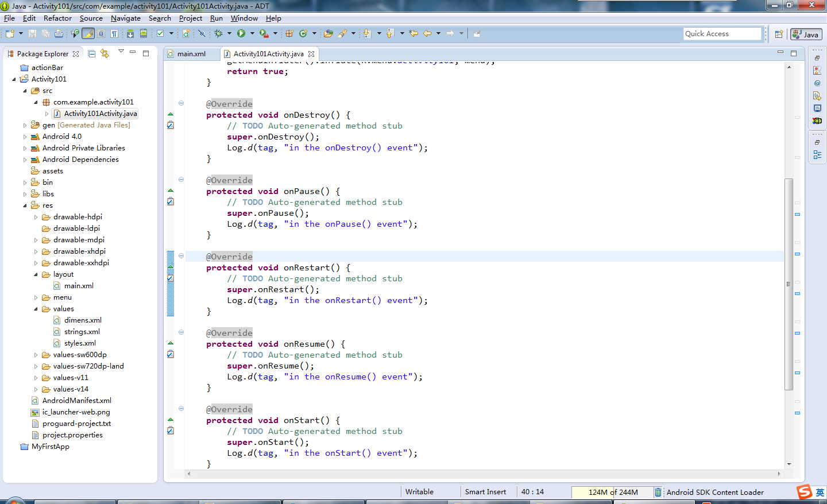Image resolution: width=827 pixels, height=504 pixels.
Task: Open the LogCat view from the right trim
Action: [817, 121]
